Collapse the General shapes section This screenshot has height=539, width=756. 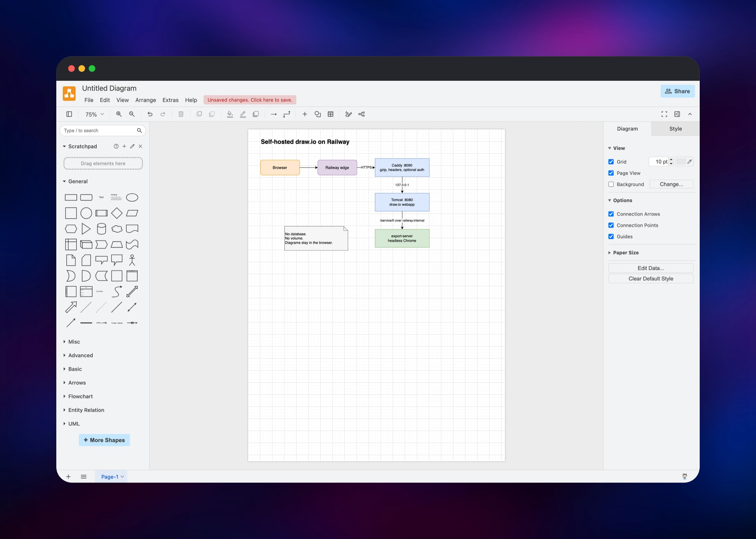(x=75, y=182)
